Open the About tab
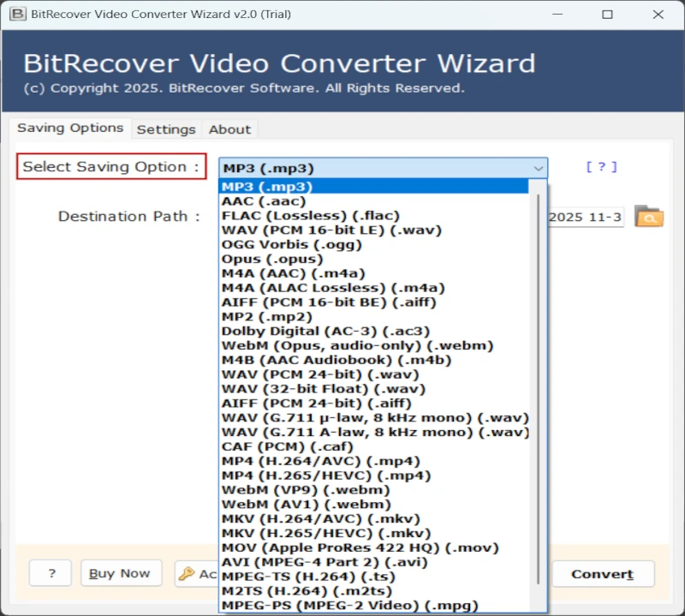The image size is (685, 616). pyautogui.click(x=229, y=129)
